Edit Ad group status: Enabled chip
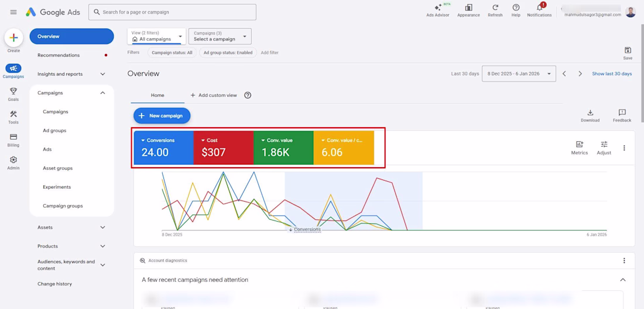 click(228, 53)
